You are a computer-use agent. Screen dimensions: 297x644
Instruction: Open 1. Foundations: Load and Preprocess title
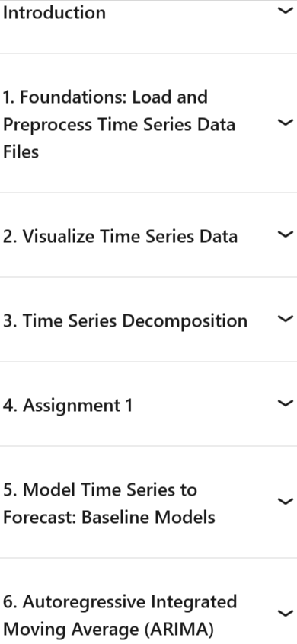(119, 124)
